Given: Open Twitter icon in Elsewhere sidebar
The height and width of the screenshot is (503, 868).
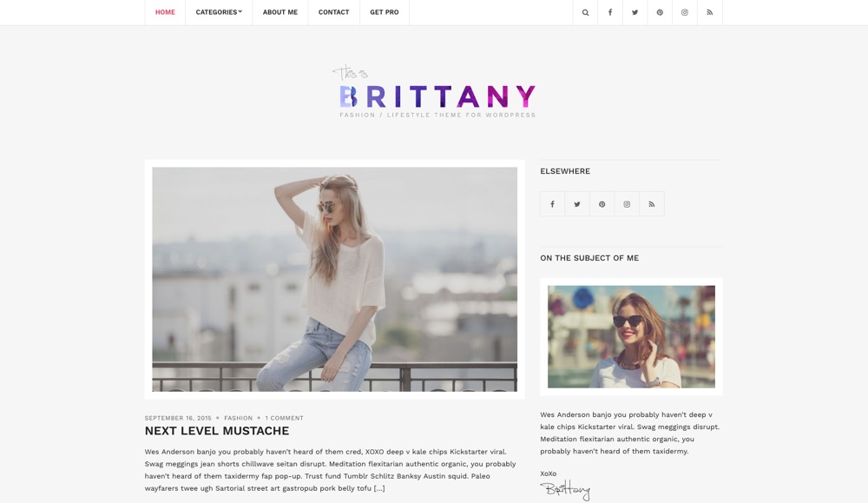Looking at the screenshot, I should point(577,204).
